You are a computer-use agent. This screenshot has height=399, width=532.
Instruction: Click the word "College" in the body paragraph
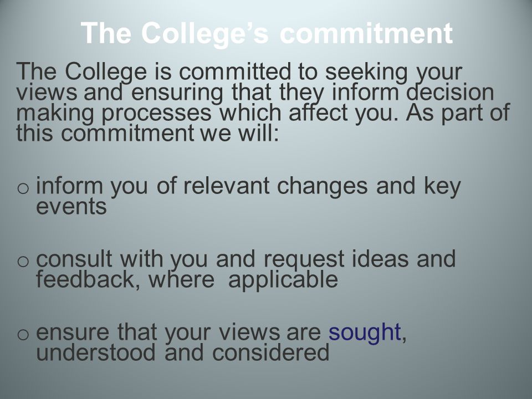[106, 73]
